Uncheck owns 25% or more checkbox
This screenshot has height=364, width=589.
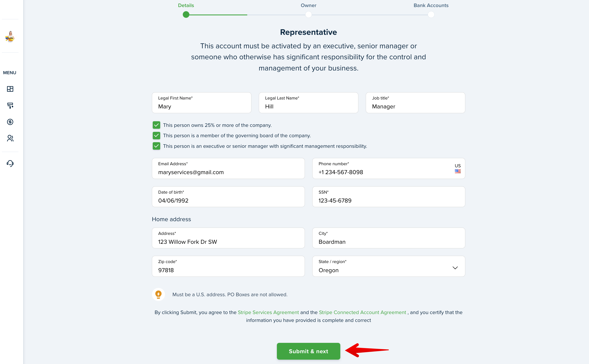pos(156,125)
